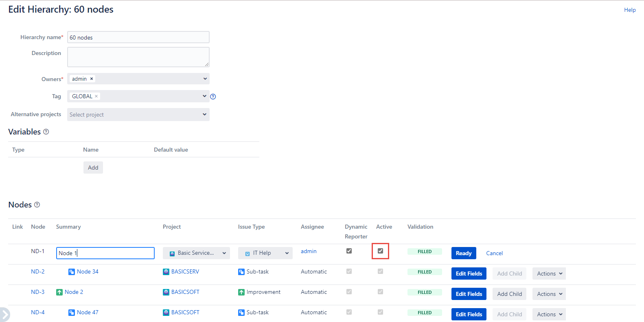Image resolution: width=644 pixels, height=322 pixels.
Task: Expand the sidebar with bottom-left arrow icon
Action: click(4, 315)
